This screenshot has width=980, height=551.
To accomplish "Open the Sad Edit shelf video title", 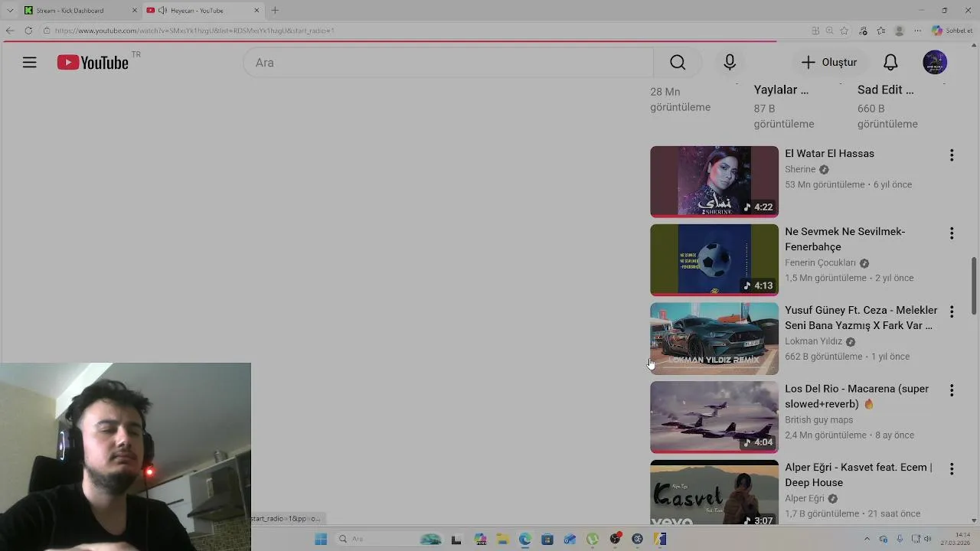I will 885,90.
